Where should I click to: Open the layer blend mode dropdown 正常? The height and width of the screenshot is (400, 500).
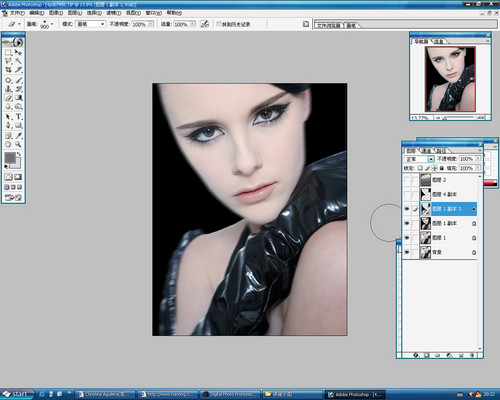tap(419, 159)
